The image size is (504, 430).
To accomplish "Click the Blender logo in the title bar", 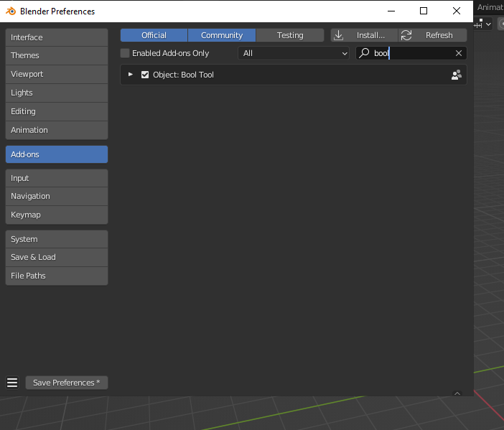I will pyautogui.click(x=11, y=11).
